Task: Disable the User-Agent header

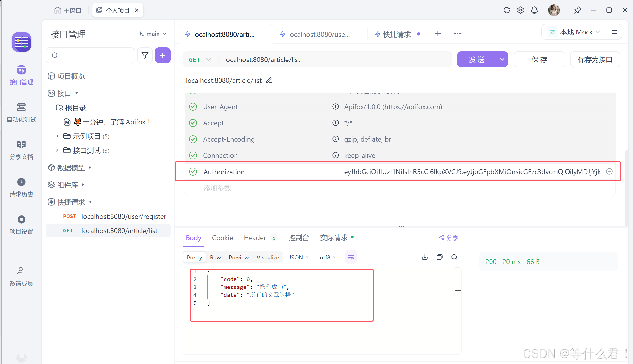Action: tap(193, 107)
